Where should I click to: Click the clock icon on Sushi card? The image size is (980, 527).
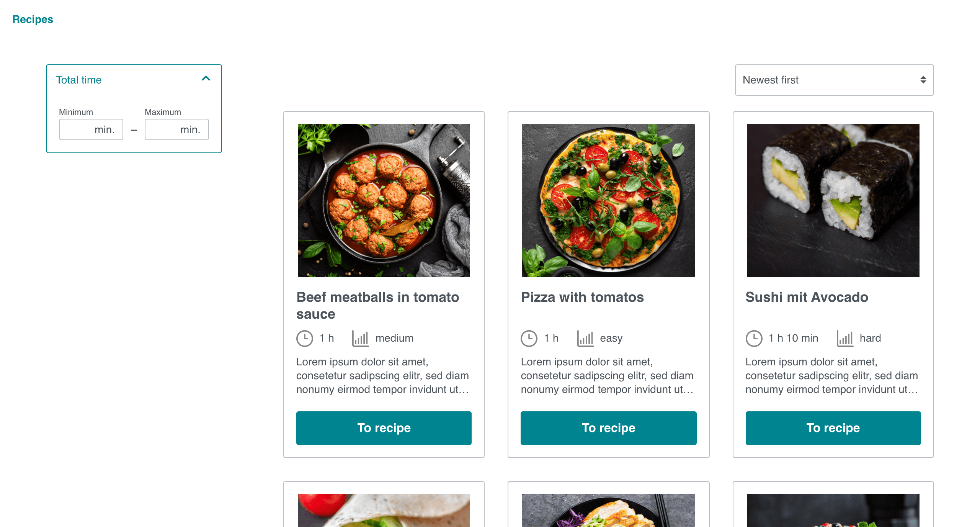coord(754,339)
